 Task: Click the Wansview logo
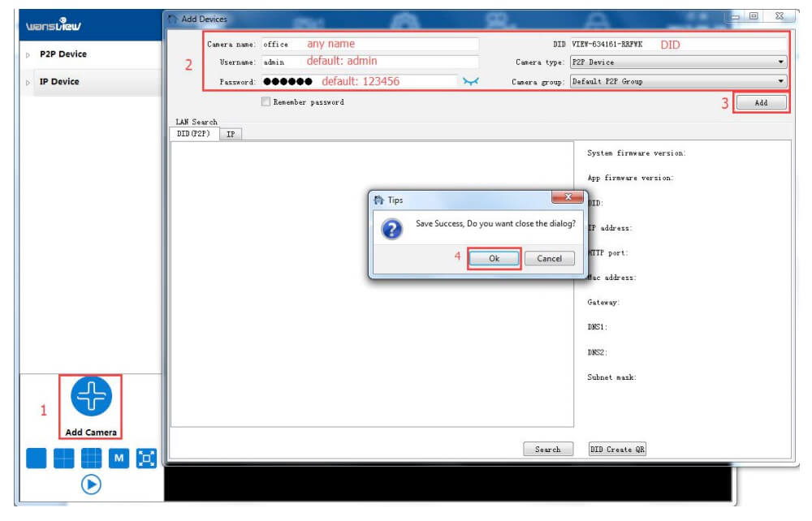coord(54,24)
